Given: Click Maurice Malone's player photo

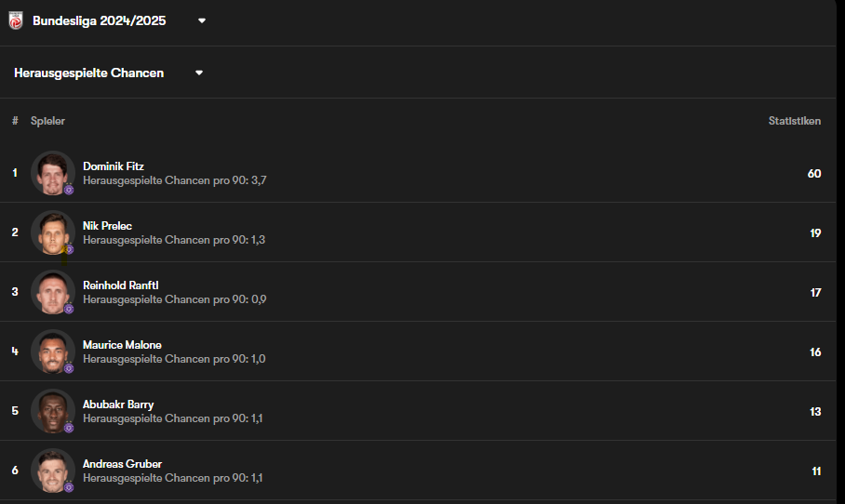Looking at the screenshot, I should [53, 351].
